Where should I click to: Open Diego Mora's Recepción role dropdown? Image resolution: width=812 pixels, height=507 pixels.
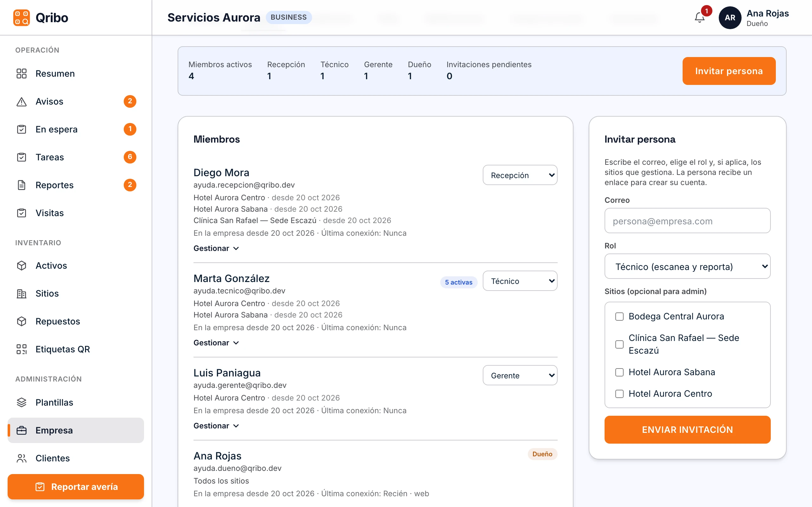tap(520, 175)
